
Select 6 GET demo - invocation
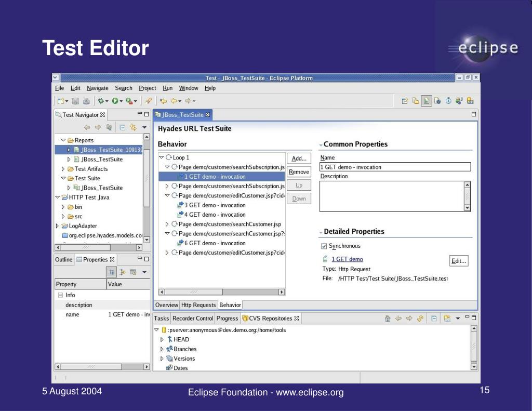click(x=215, y=243)
